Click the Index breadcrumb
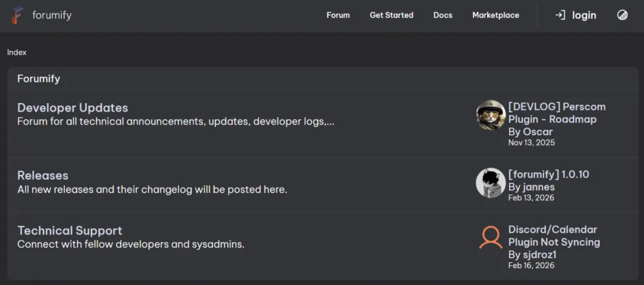 17,52
